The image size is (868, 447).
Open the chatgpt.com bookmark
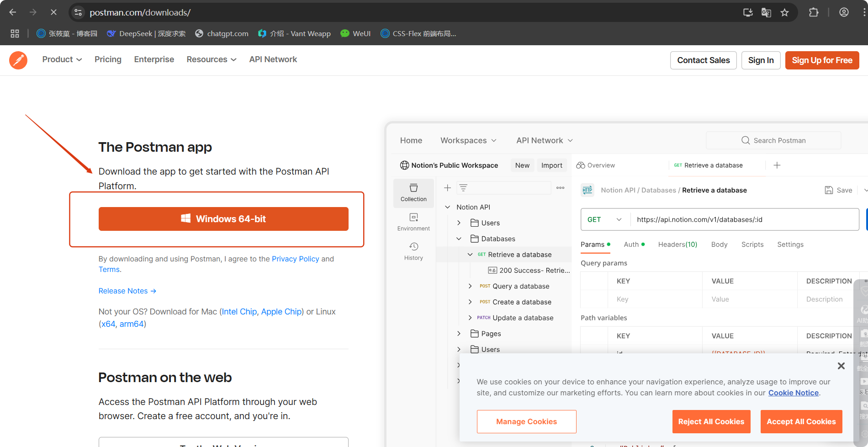(222, 33)
